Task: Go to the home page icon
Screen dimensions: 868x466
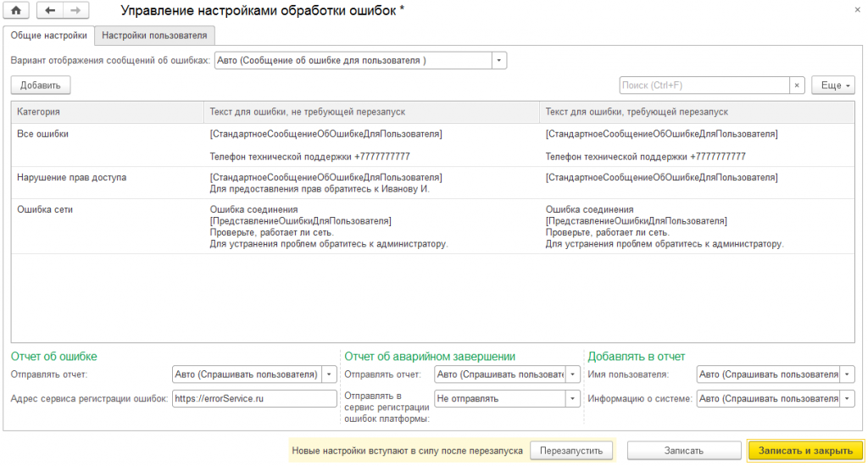Action: click(16, 10)
